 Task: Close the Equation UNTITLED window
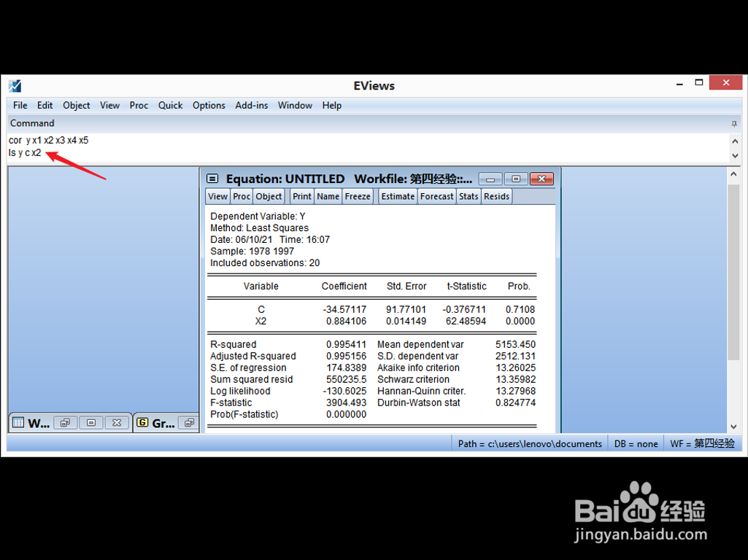pos(541,179)
